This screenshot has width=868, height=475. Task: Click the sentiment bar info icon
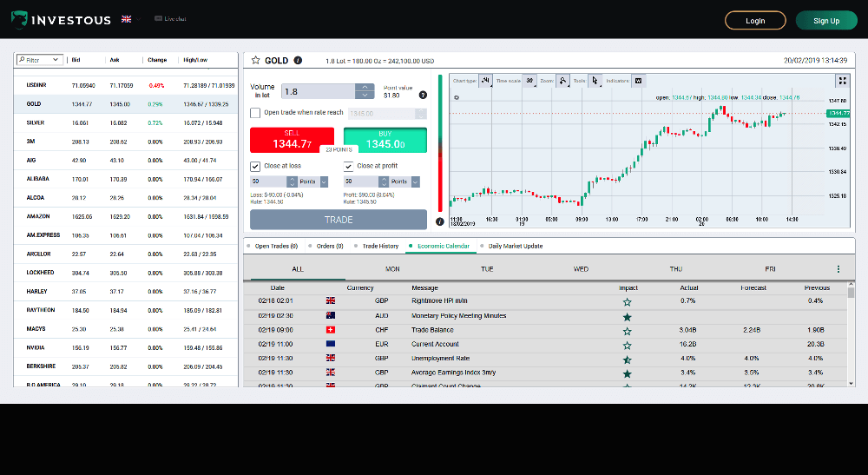439,221
